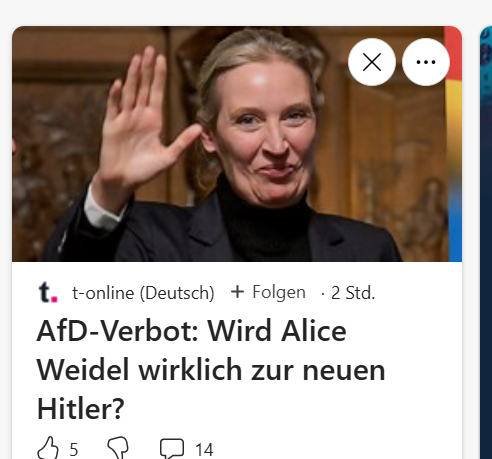Dismiss the news card with the X button
This screenshot has width=492, height=459.
coord(372,62)
